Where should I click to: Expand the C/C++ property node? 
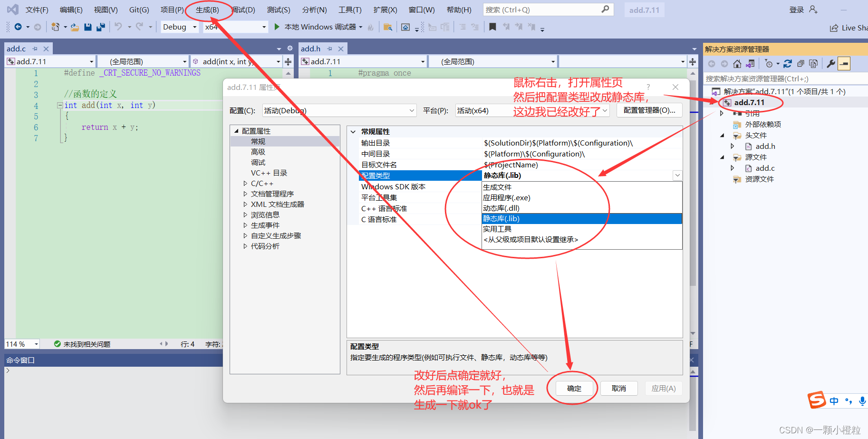[x=245, y=184]
